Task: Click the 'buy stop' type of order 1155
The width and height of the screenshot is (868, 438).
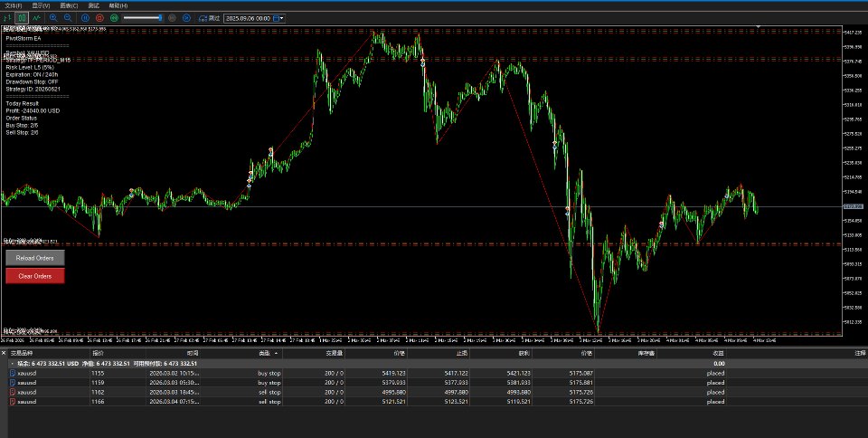Action: [x=269, y=373]
